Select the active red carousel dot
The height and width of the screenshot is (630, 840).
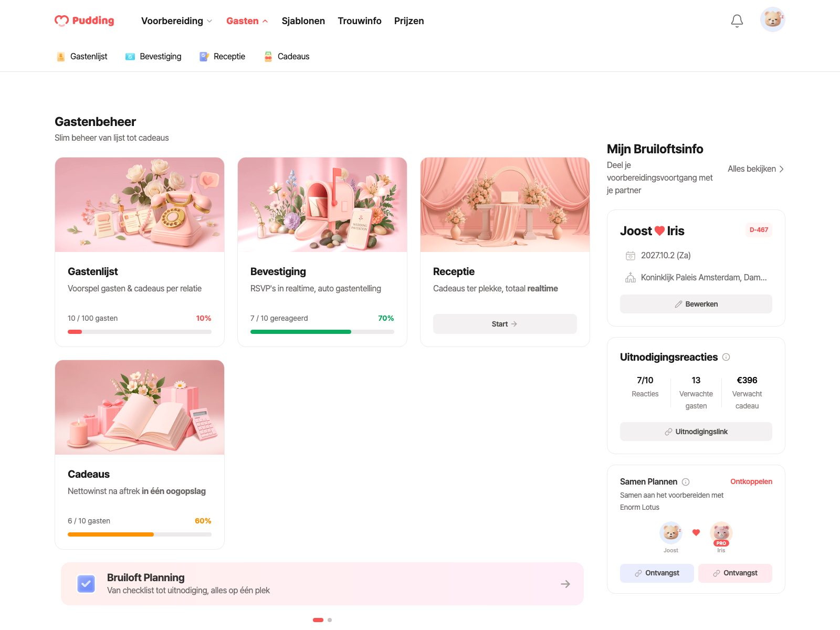[x=318, y=620]
